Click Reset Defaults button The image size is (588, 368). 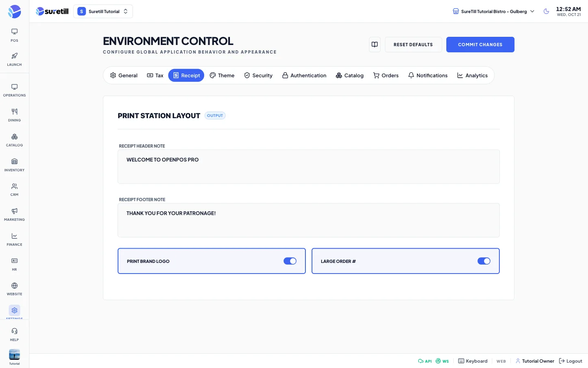[x=413, y=45]
